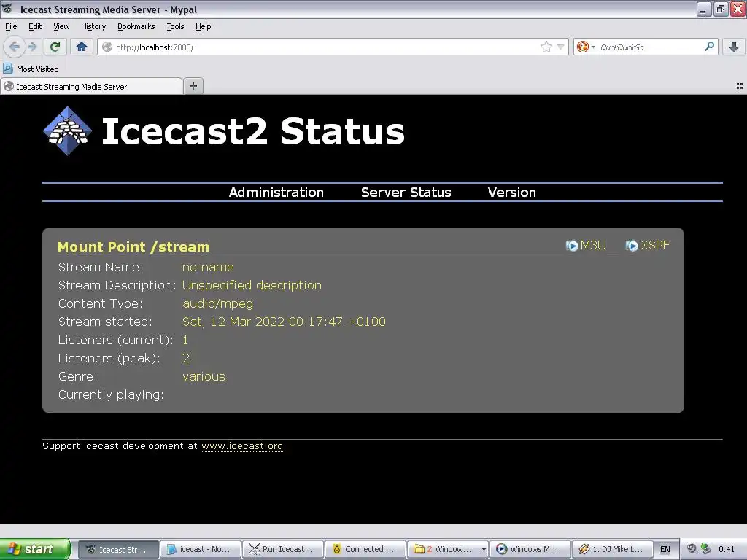The image size is (747, 560).
Task: Click the forward navigation arrow
Action: [32, 47]
